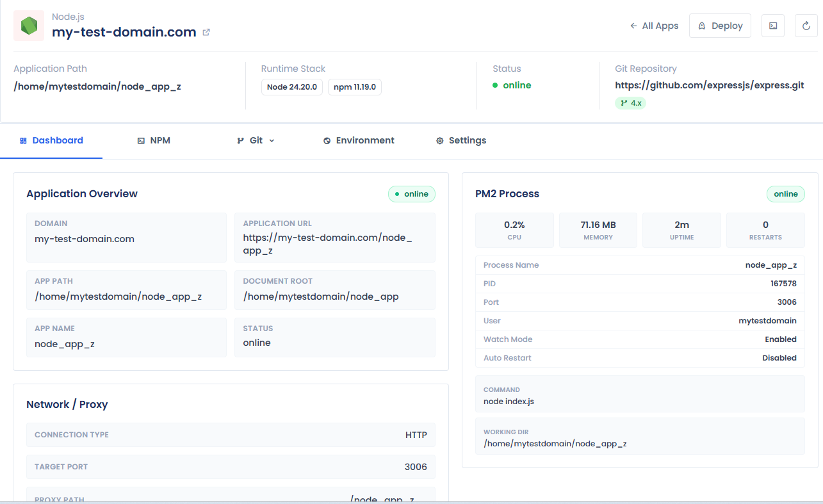Click the working dir path value
This screenshot has height=504, width=823.
click(555, 443)
